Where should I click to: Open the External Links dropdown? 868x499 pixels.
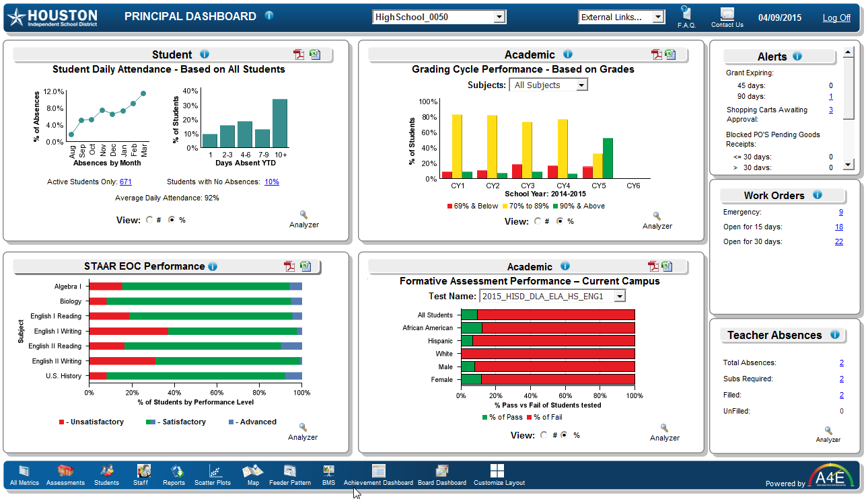621,17
